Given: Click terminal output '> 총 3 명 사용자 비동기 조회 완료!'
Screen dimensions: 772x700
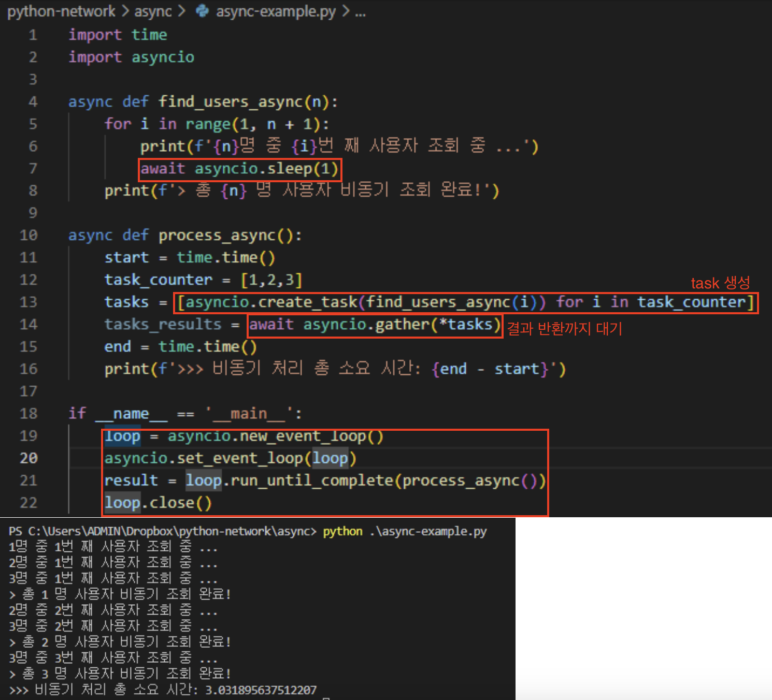Looking at the screenshot, I should pos(120,674).
